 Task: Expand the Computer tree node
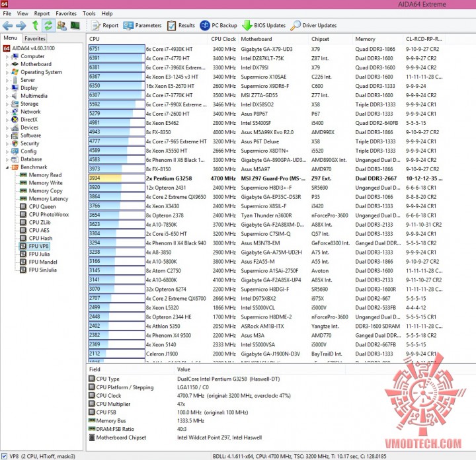click(7, 56)
